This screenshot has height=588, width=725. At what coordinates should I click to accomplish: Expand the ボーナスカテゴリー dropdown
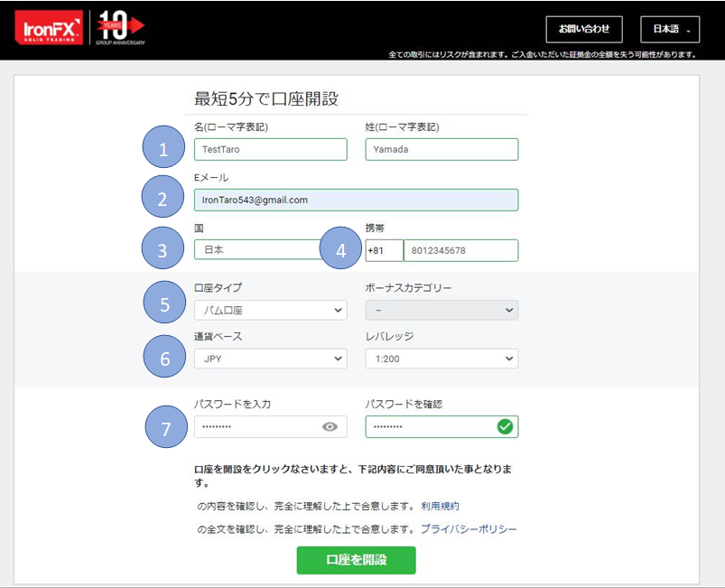tap(442, 310)
